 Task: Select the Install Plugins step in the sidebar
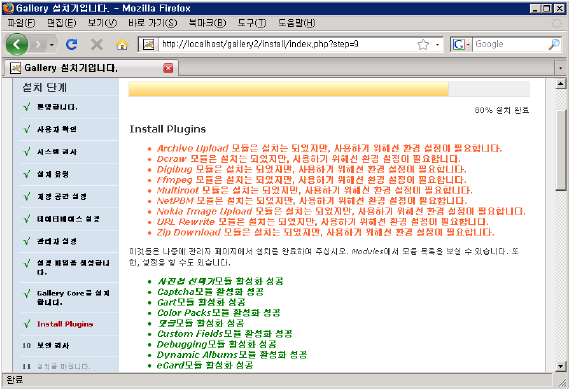click(x=65, y=324)
